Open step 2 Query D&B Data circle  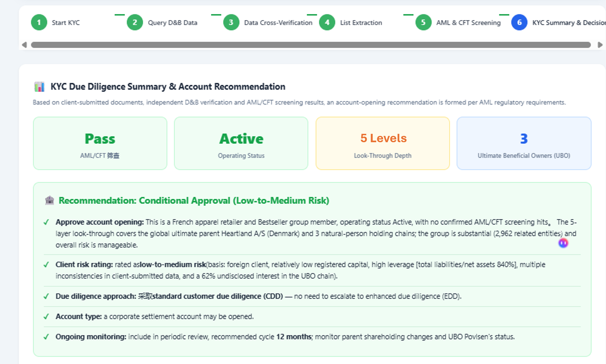click(135, 23)
